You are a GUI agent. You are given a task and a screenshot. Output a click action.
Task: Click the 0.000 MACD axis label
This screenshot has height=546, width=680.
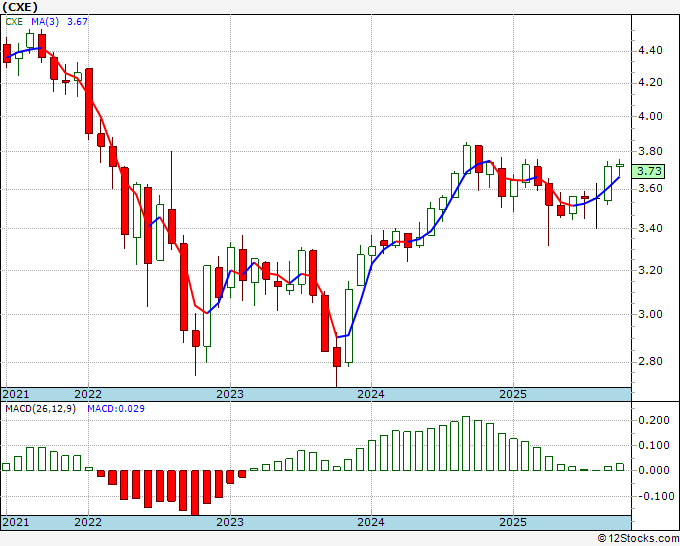[654, 471]
